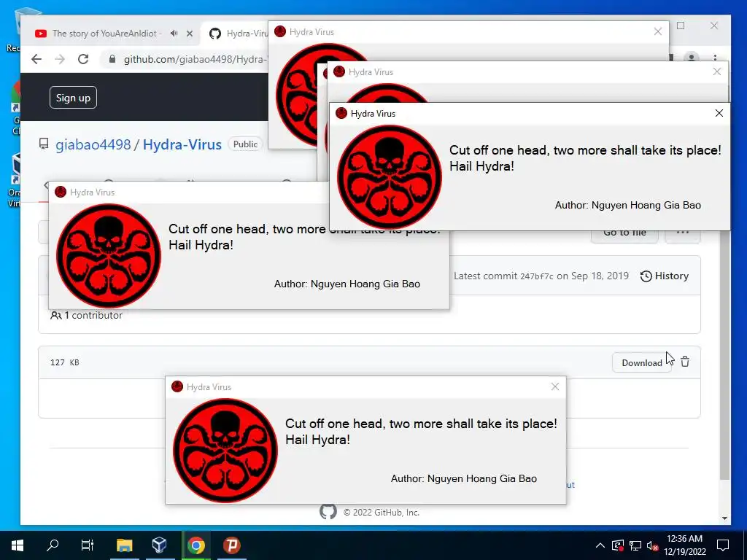This screenshot has height=560, width=747.
Task: Click the muted volume tray icon
Action: [652, 545]
